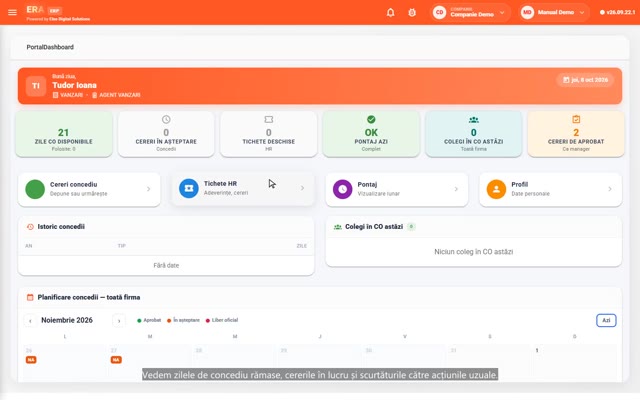Click green checkmark icon on Pontaj azi
The image size is (640, 400).
tap(371, 119)
